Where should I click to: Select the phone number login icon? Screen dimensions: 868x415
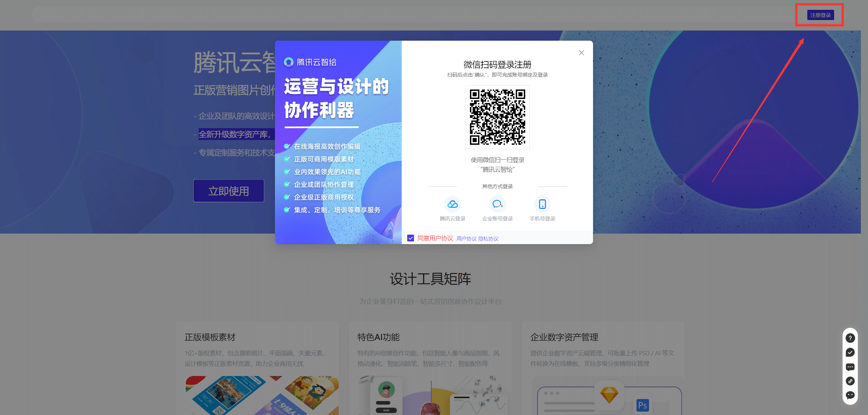click(542, 204)
